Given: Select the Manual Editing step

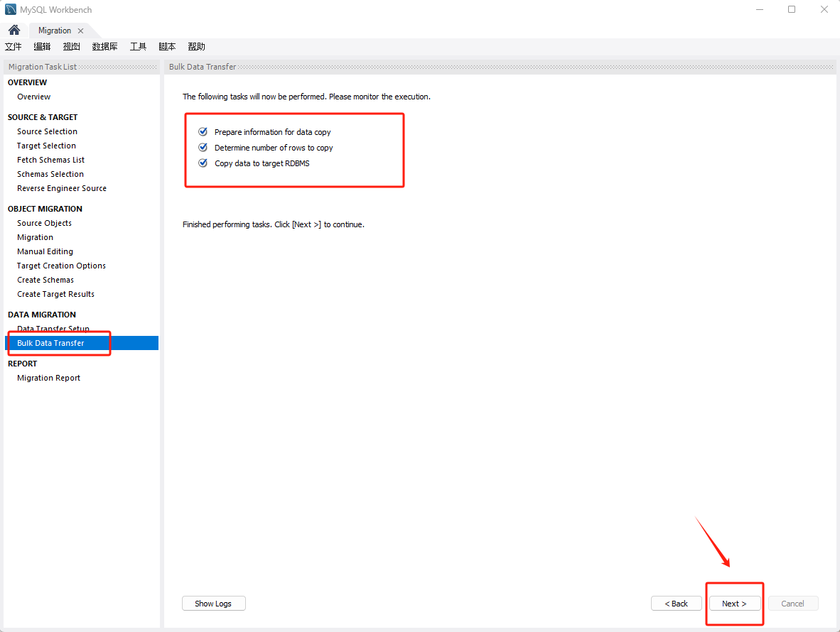Looking at the screenshot, I should [45, 251].
